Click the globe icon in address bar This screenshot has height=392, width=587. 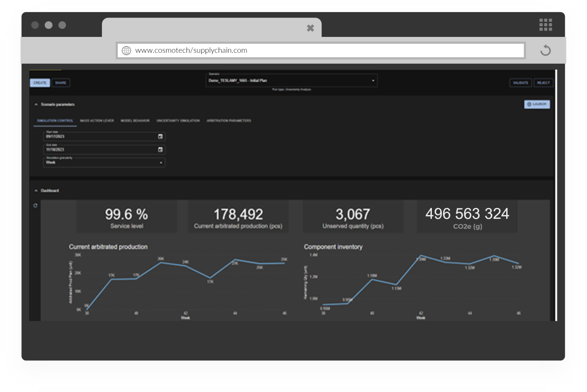tap(126, 51)
